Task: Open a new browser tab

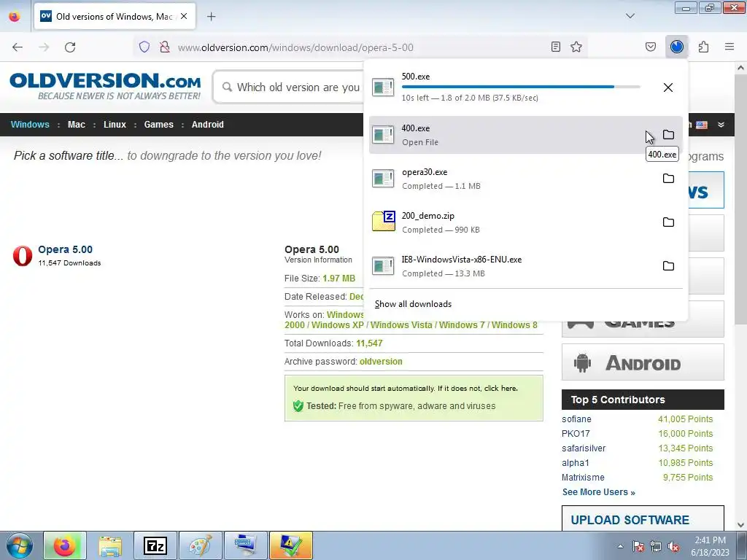Action: coord(212,17)
